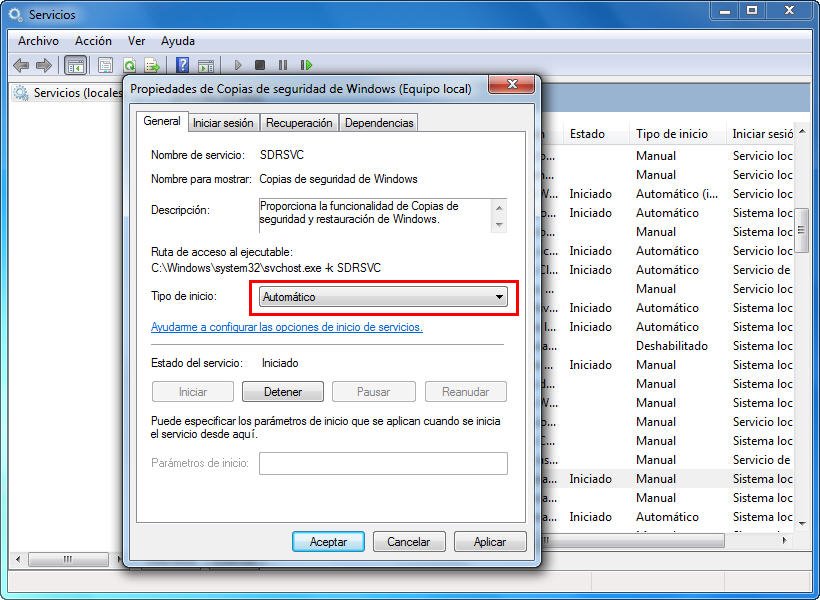This screenshot has width=820, height=600.
Task: Click the Deshabilitado cell in the services list
Action: click(x=671, y=346)
